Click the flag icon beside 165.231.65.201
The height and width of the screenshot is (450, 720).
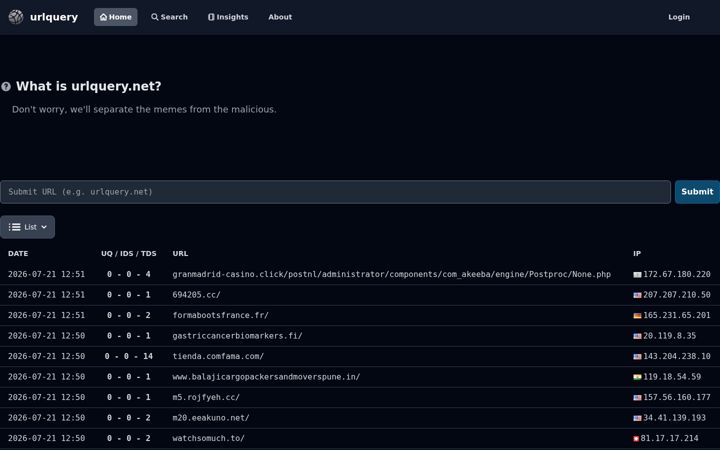pyautogui.click(x=637, y=315)
